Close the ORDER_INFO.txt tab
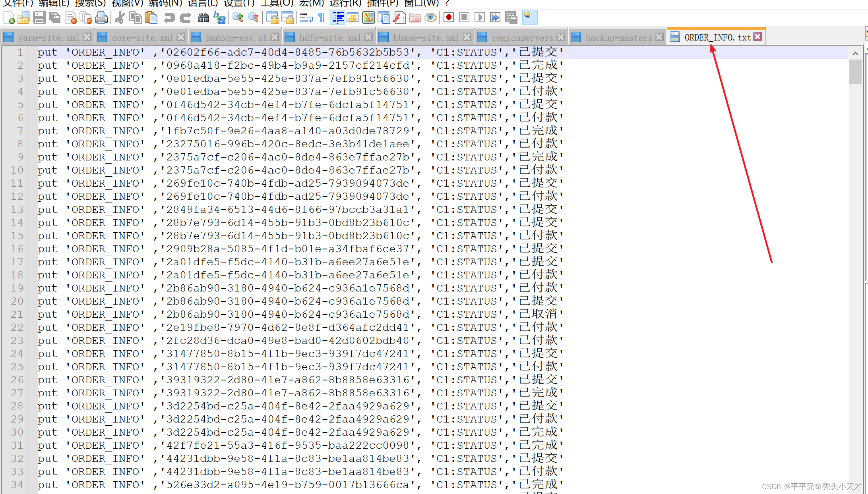 758,37
